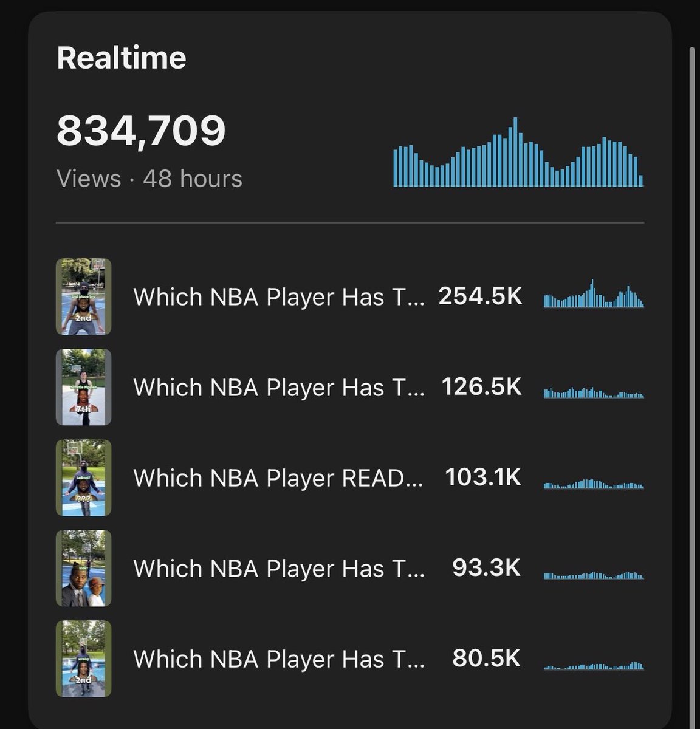Screen dimensions: 700x729
Task: Select the 'Which NBA Player READ...' video title
Action: coord(278,478)
